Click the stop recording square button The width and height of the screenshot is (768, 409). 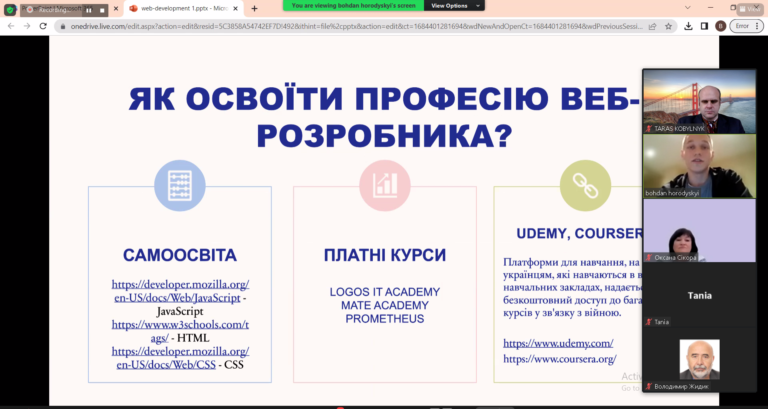102,9
